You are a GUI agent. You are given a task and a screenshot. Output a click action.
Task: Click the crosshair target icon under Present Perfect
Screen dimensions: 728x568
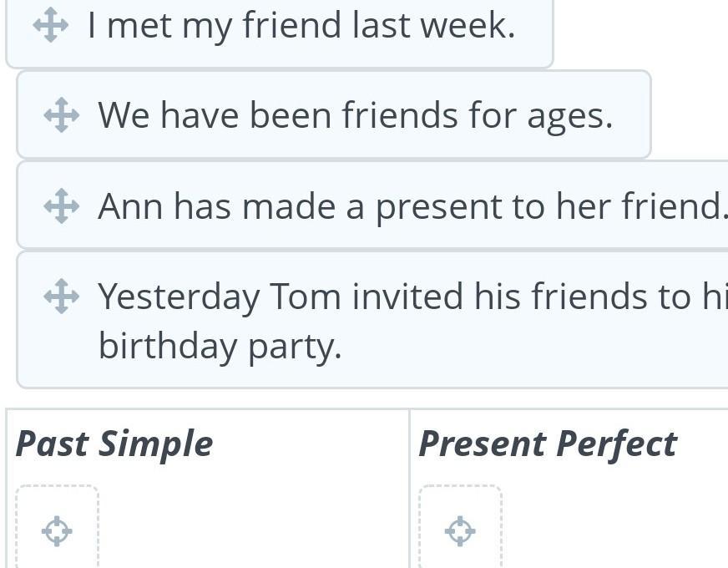(x=460, y=530)
